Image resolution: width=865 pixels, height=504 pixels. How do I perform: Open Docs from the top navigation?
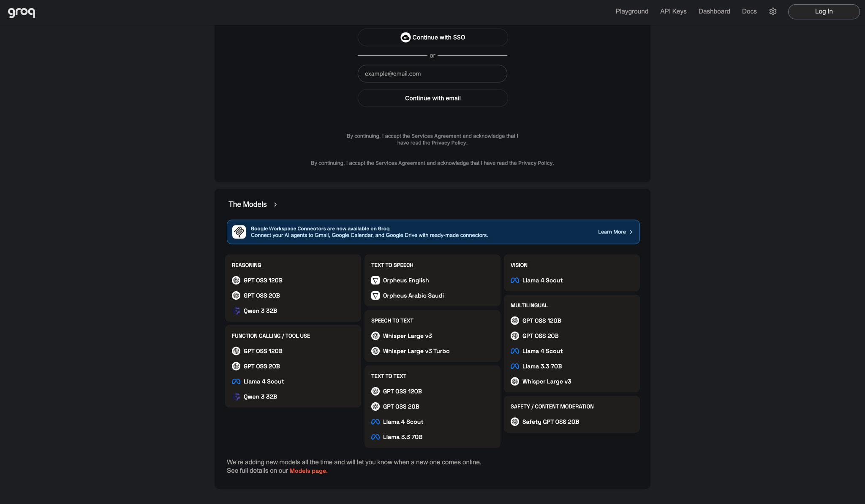click(749, 11)
